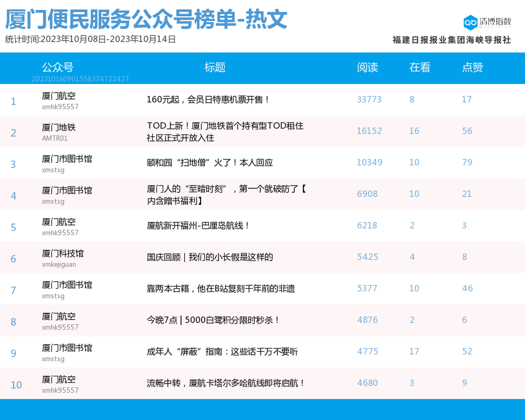This screenshot has height=420, width=525.
Task: Click the 统计时间 date range line
Action: tap(90, 39)
